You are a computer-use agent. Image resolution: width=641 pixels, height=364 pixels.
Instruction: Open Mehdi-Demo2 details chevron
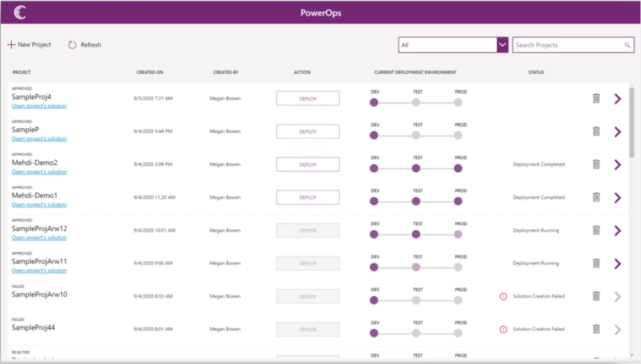[618, 165]
